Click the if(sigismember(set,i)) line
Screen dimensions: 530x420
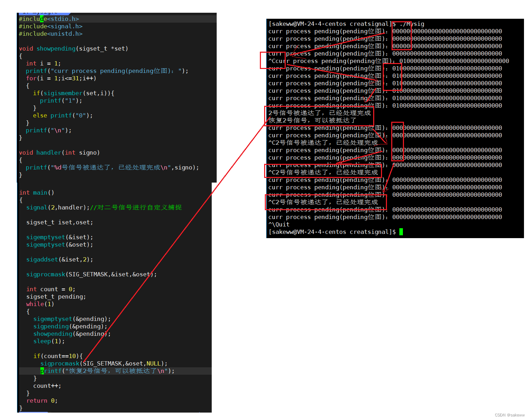[x=74, y=93]
